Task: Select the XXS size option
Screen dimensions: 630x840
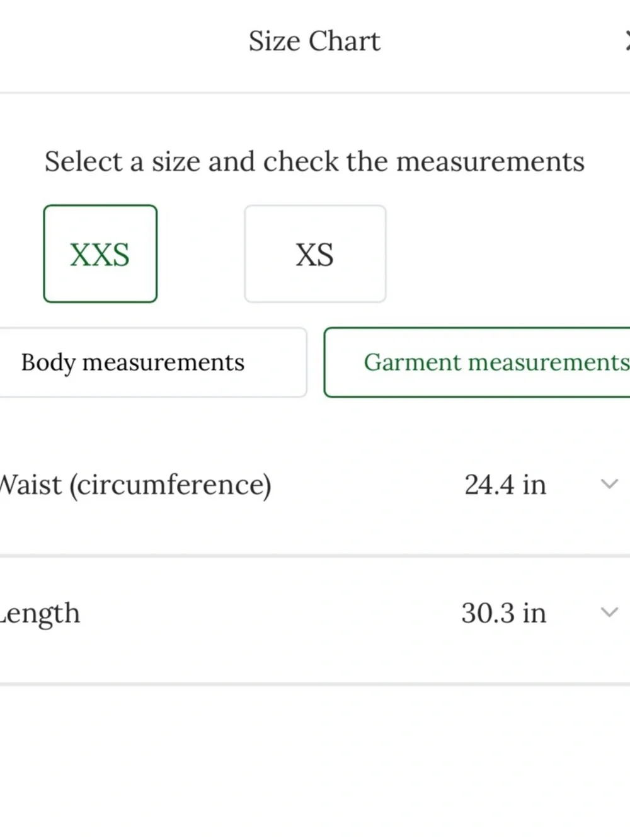Action: [100, 254]
